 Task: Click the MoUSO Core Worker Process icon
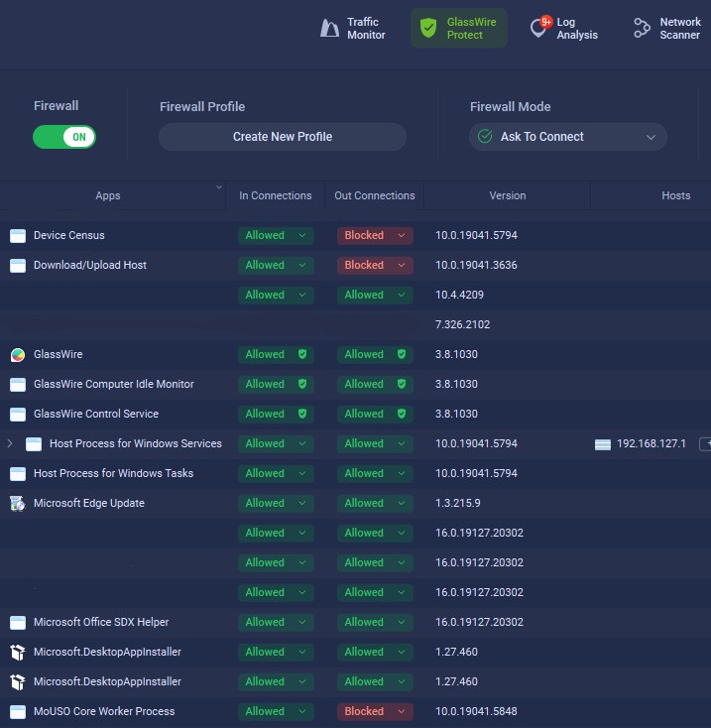(17, 712)
